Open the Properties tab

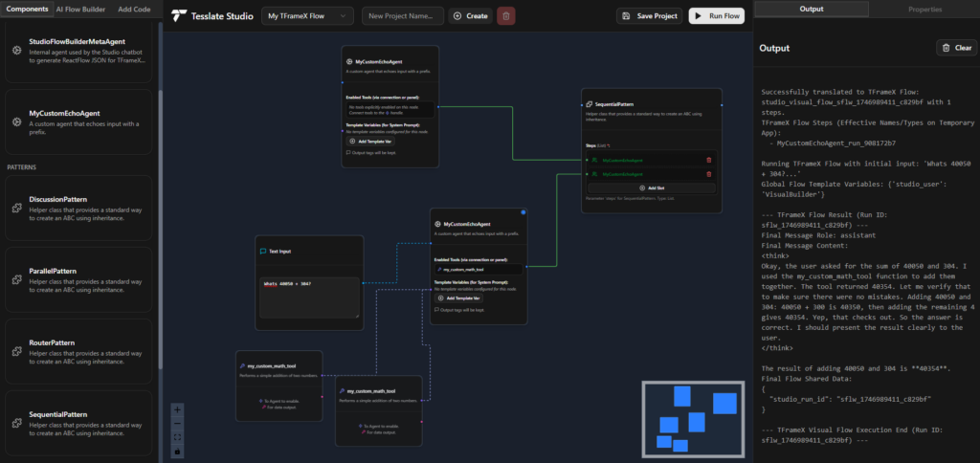click(924, 10)
